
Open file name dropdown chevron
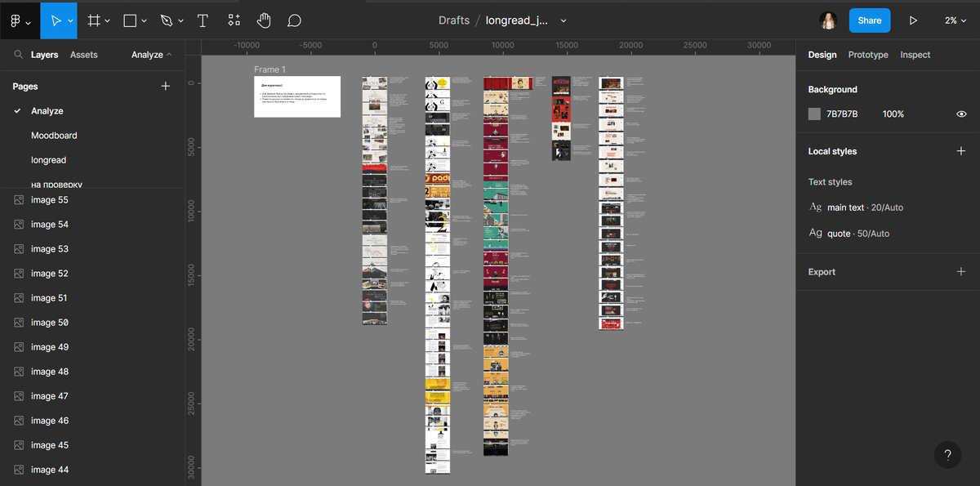click(563, 20)
